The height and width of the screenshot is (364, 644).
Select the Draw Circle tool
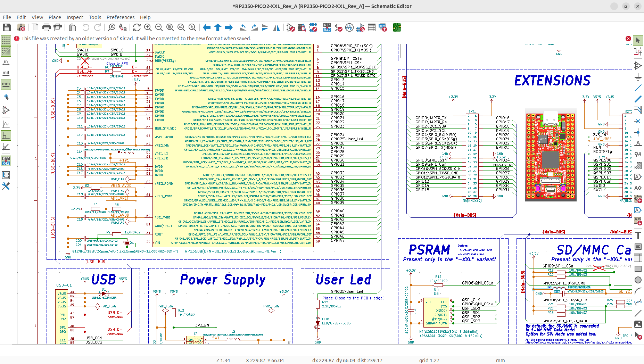(x=638, y=280)
